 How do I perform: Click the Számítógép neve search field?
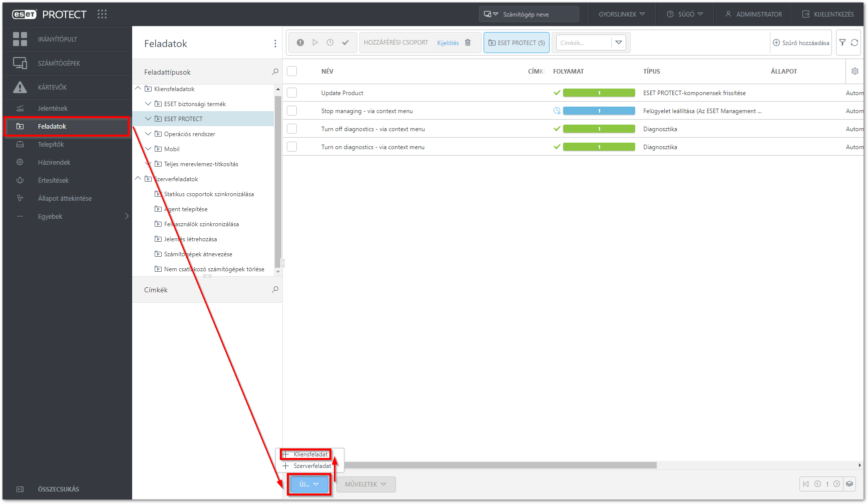tap(531, 14)
